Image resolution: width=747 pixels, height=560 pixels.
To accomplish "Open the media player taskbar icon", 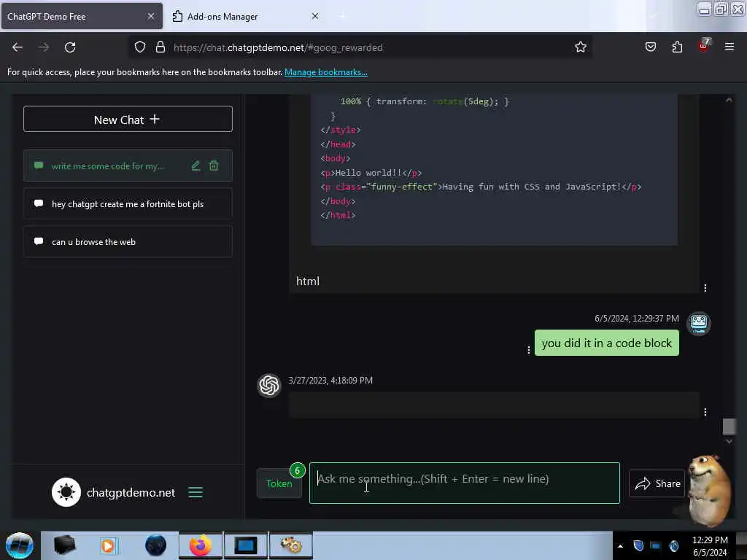I will 108,545.
